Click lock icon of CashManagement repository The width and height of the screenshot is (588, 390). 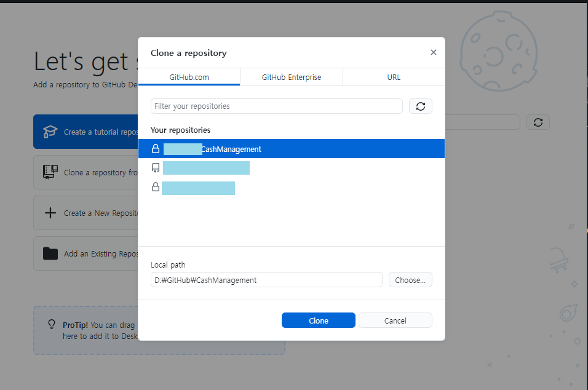(155, 148)
